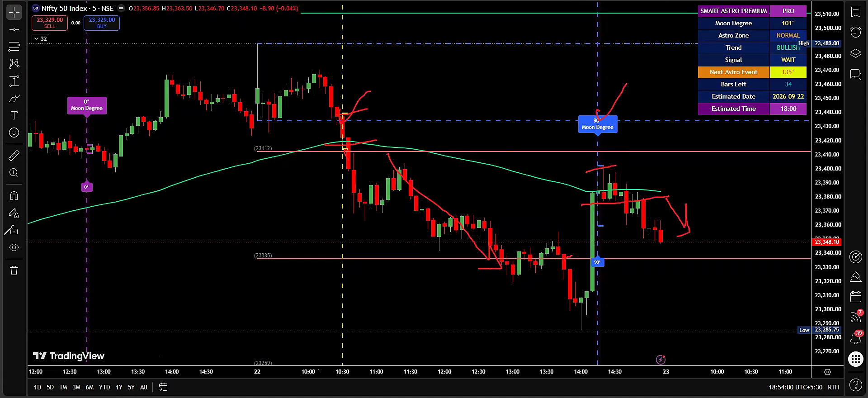Select the brush drawing tool
The image size is (868, 398).
click(14, 98)
